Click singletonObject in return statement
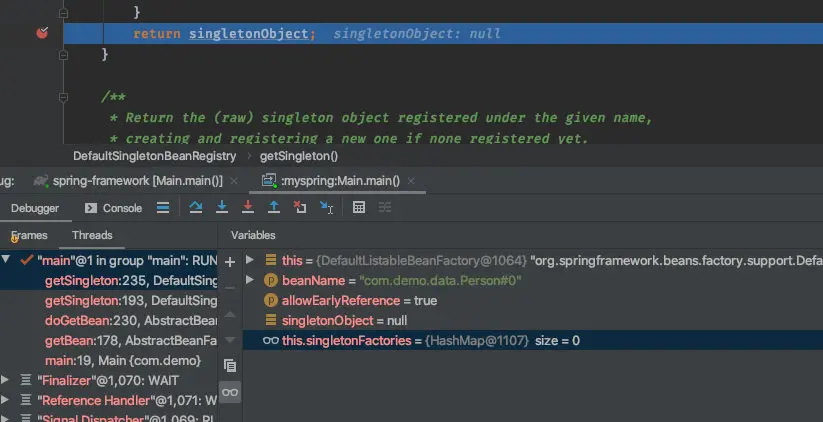This screenshot has width=823, height=422. point(249,34)
